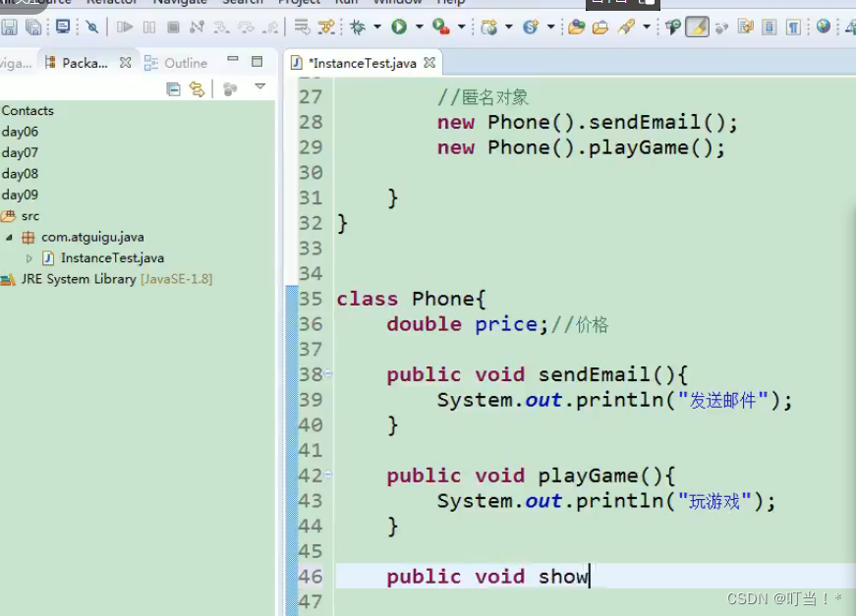Viewport: 856px width, 616px height.
Task: Close the Package Explorer view
Action: pyautogui.click(x=126, y=63)
